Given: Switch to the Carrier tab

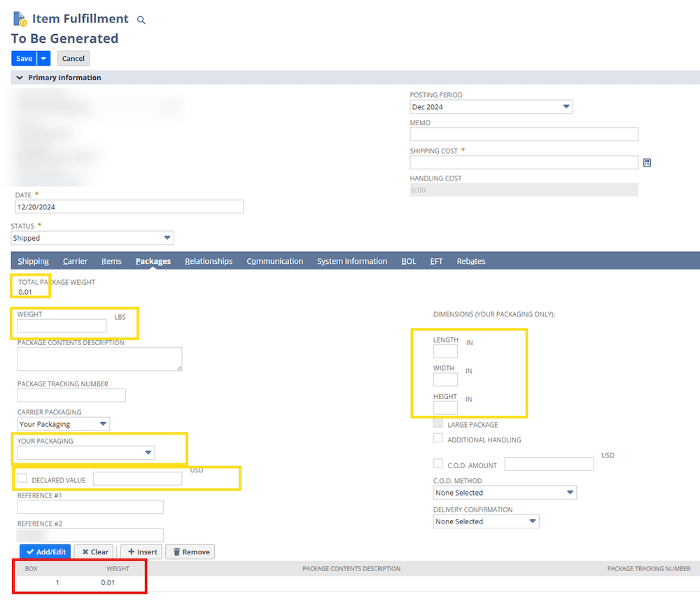Looking at the screenshot, I should [75, 261].
